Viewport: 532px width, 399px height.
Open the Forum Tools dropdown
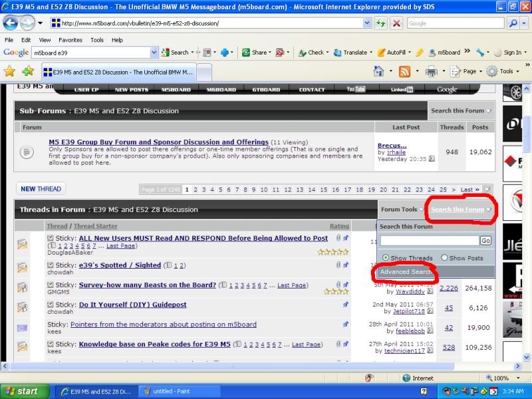[x=402, y=209]
